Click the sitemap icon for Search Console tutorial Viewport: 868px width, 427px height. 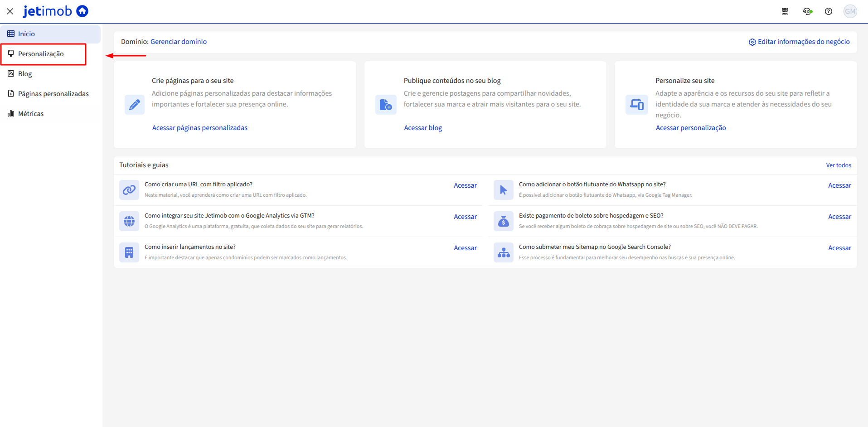click(x=504, y=252)
